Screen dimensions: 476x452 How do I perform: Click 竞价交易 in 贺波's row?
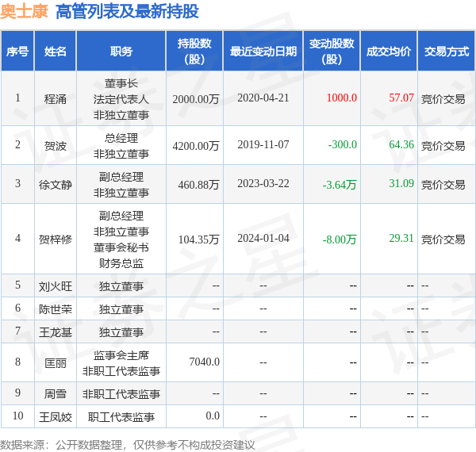443,146
